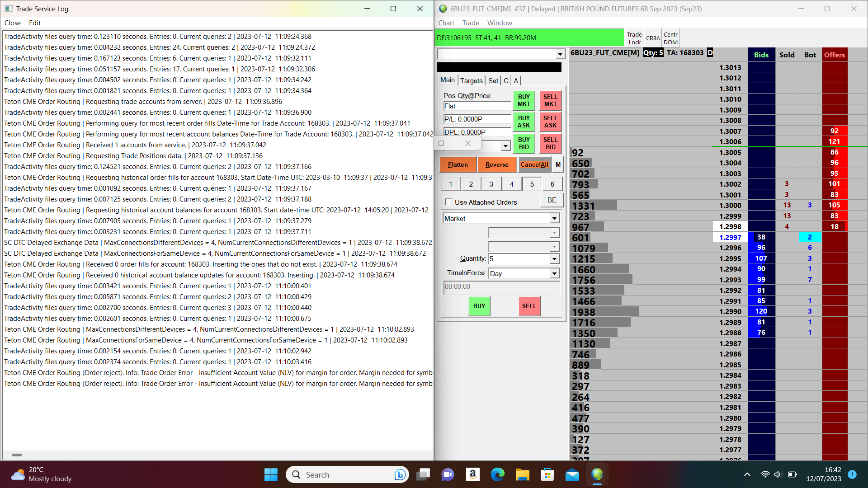Image resolution: width=868 pixels, height=488 pixels.
Task: Open Task View on the taskbar
Action: coord(423,474)
